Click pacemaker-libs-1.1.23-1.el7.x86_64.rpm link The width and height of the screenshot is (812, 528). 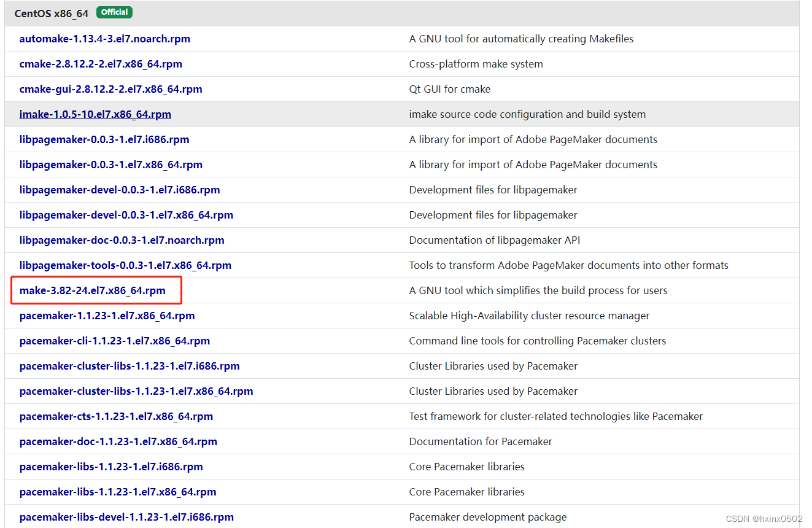coord(118,492)
